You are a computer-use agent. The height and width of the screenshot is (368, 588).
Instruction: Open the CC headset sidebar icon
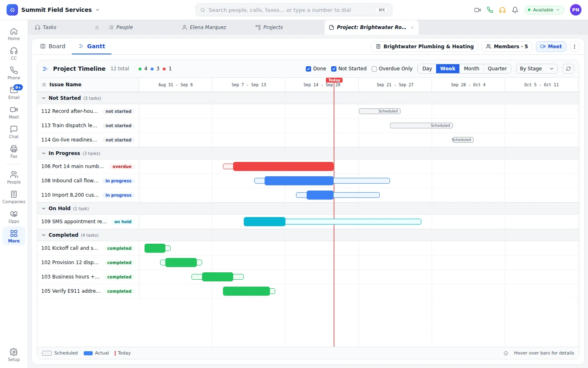point(14,54)
